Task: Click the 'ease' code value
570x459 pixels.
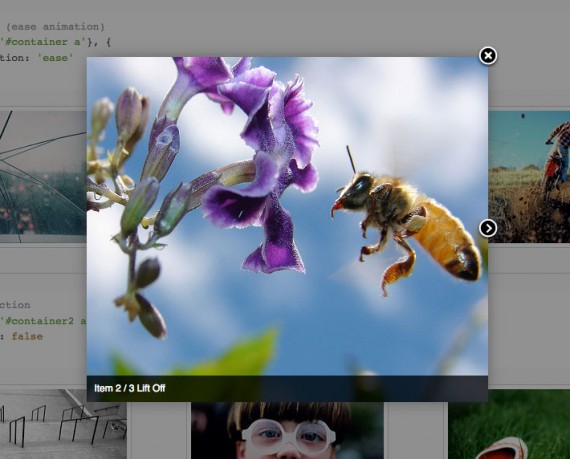Action: (x=55, y=58)
